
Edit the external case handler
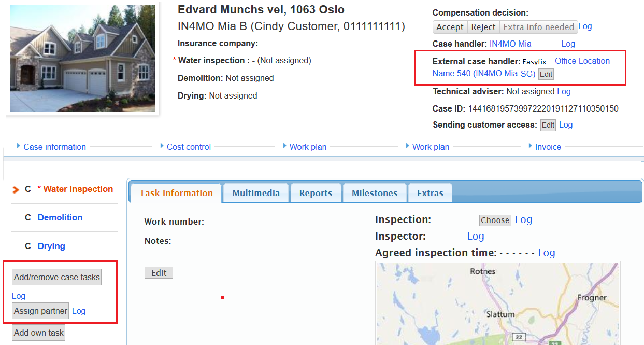click(x=546, y=74)
